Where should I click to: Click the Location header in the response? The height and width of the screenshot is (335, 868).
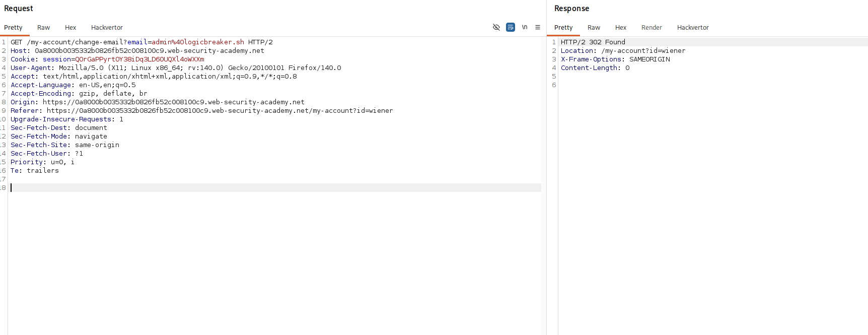tap(623, 51)
